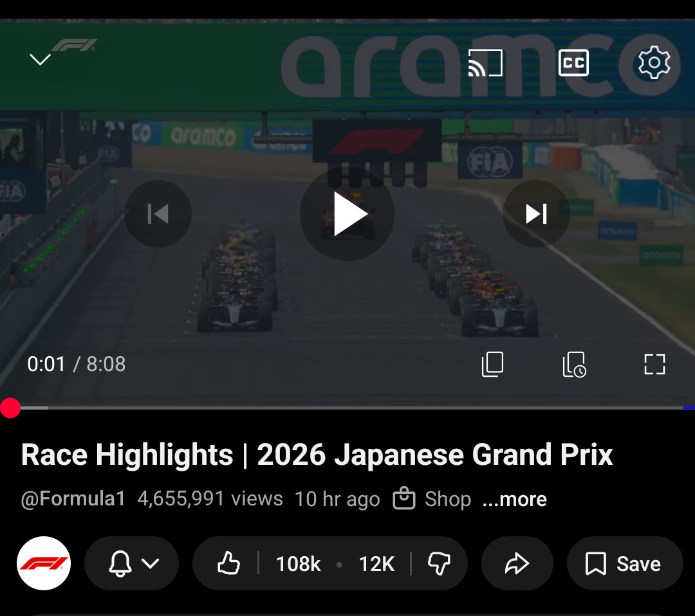Open the @Formula1 channel link

[x=73, y=499]
